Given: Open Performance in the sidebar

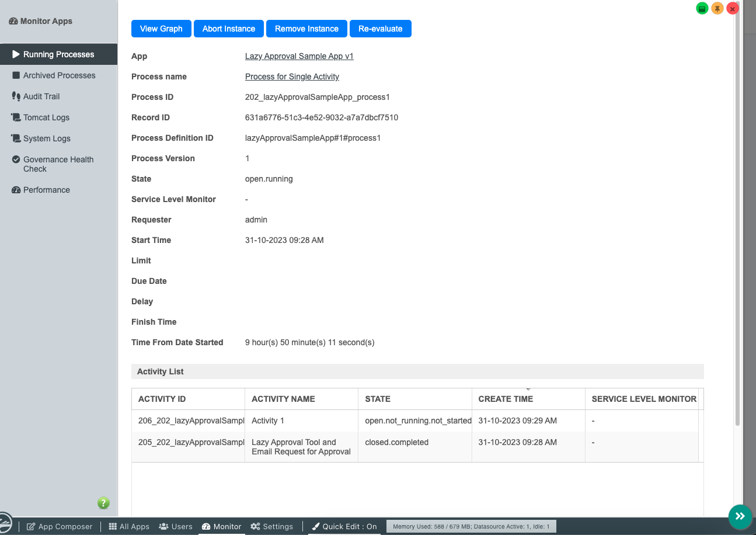Looking at the screenshot, I should [x=46, y=190].
